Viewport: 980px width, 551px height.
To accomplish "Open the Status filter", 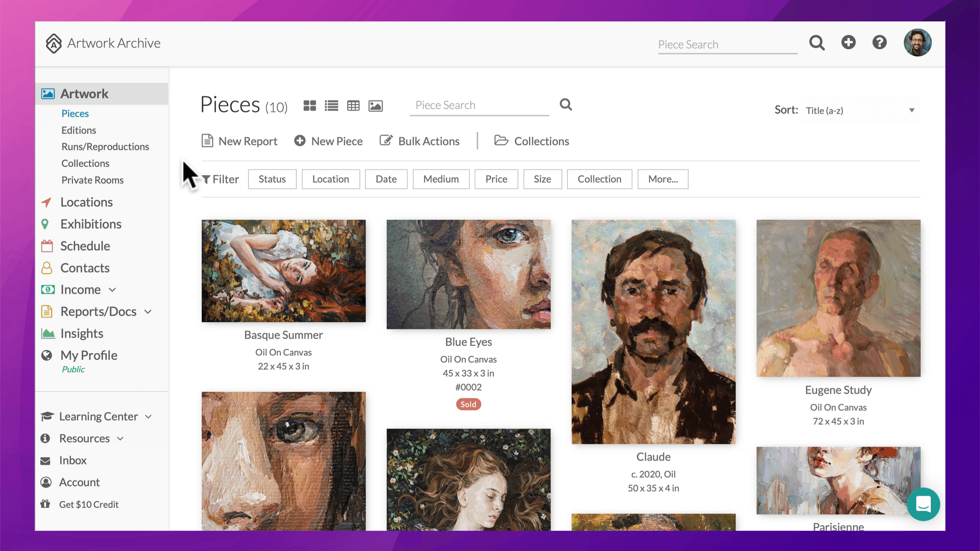I will (x=272, y=179).
